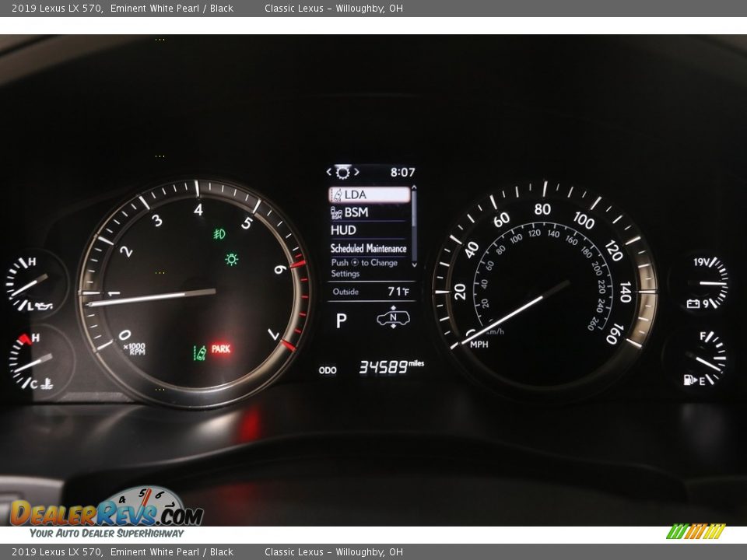The image size is (747, 560).
Task: Click the green lane departure indicator icon
Action: (200, 353)
